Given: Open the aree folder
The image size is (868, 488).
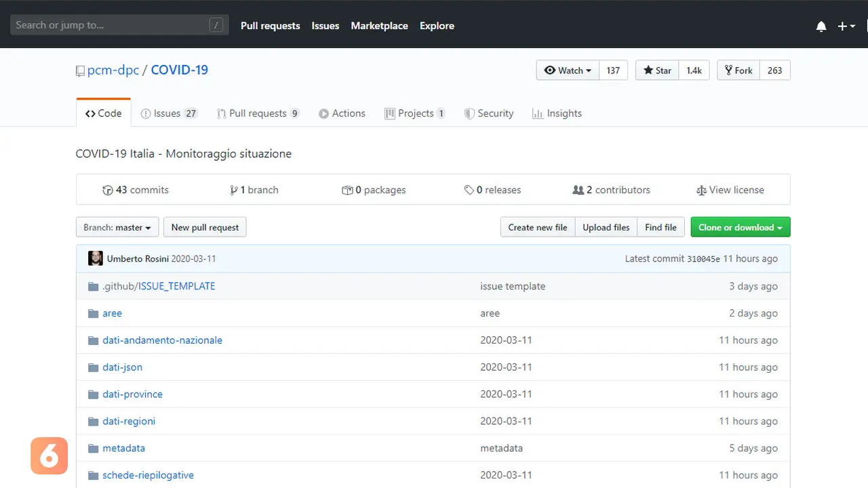Looking at the screenshot, I should coord(112,313).
